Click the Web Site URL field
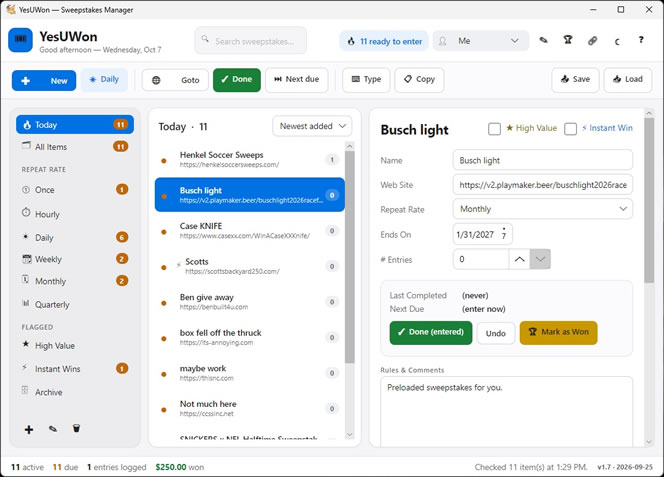This screenshot has width=664, height=477. click(542, 185)
